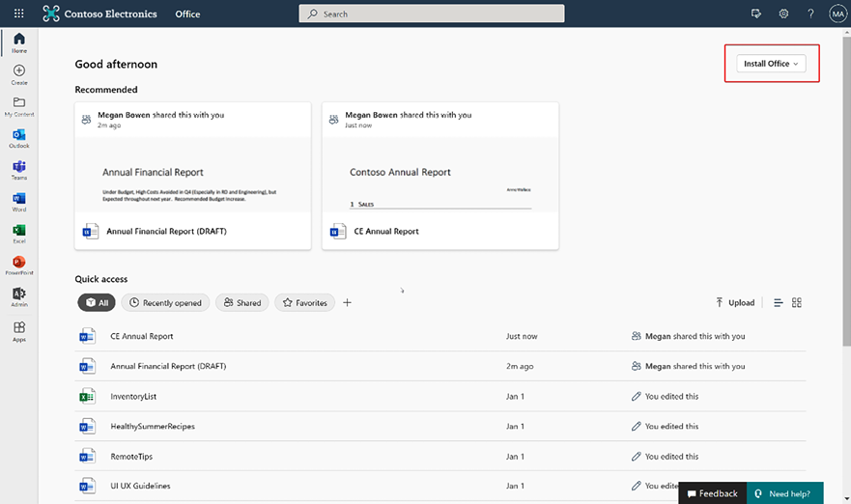
Task: Launch Teams from the sidebar
Action: click(19, 170)
